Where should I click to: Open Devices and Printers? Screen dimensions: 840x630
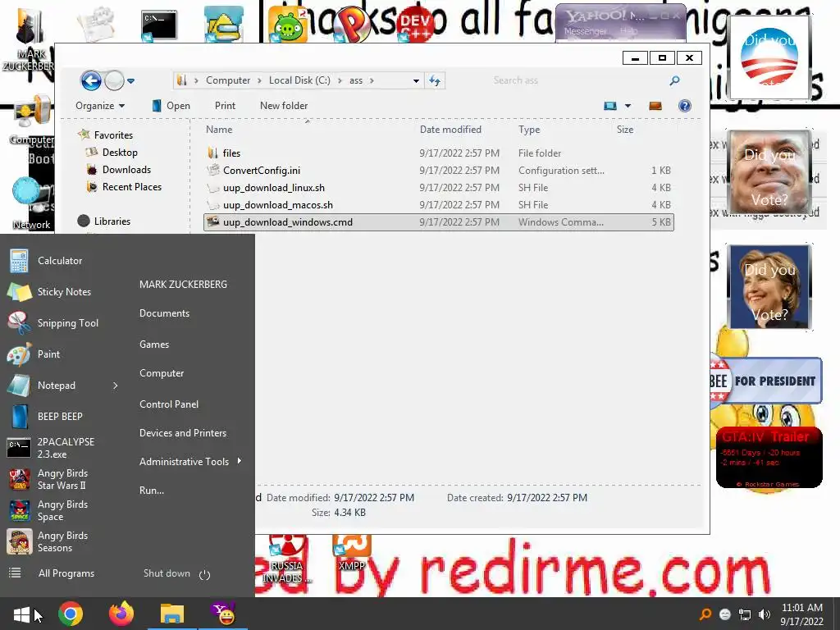point(183,433)
